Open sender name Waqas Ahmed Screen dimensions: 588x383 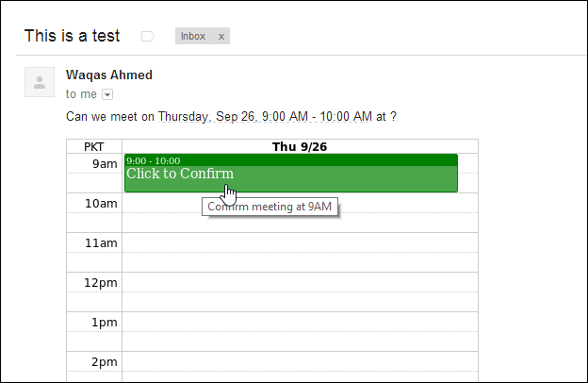pos(109,75)
